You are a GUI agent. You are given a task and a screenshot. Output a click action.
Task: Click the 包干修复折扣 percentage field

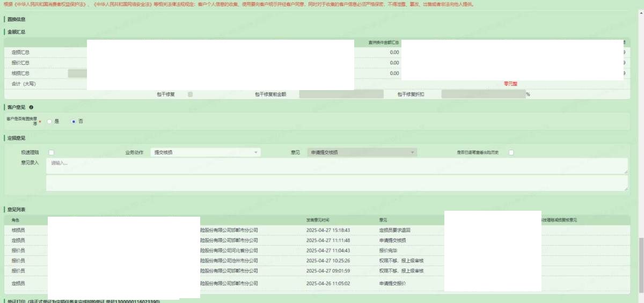pyautogui.click(x=483, y=94)
